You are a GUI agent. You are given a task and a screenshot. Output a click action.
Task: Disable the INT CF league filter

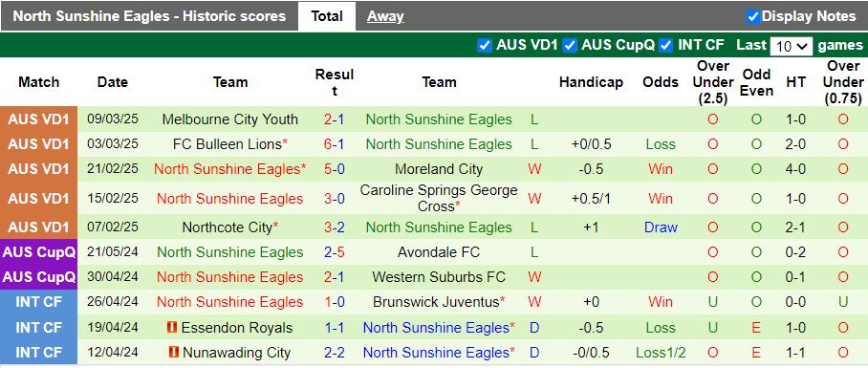pos(666,45)
